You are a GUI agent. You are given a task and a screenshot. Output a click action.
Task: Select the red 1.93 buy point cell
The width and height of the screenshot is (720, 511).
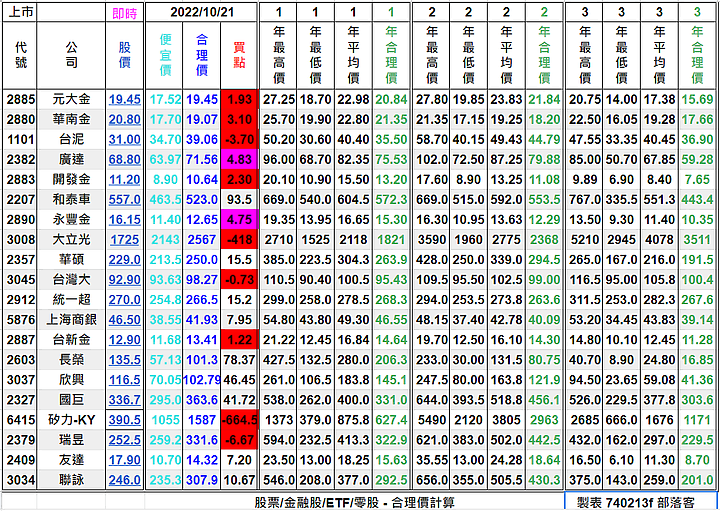(x=239, y=99)
